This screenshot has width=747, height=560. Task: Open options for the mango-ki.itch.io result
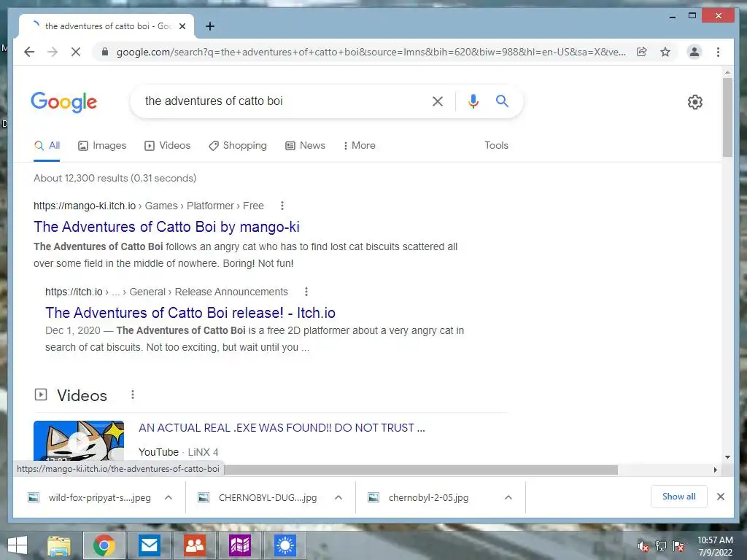click(282, 206)
